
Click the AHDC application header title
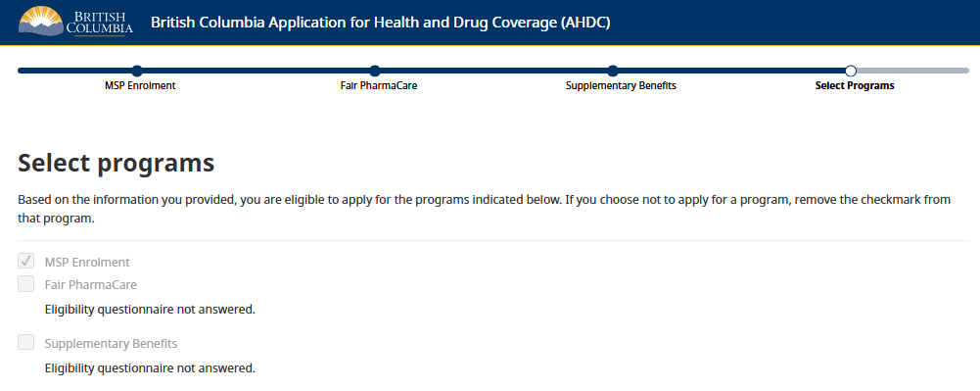click(x=381, y=24)
